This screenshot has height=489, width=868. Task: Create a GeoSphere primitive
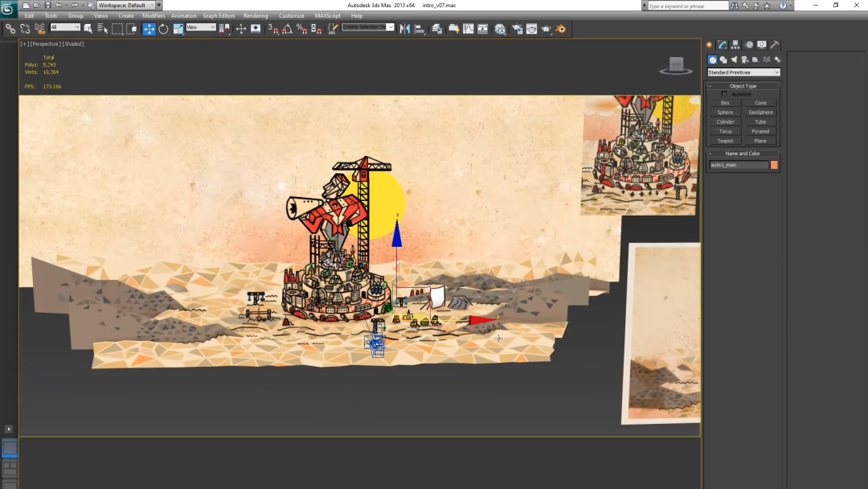pos(760,113)
